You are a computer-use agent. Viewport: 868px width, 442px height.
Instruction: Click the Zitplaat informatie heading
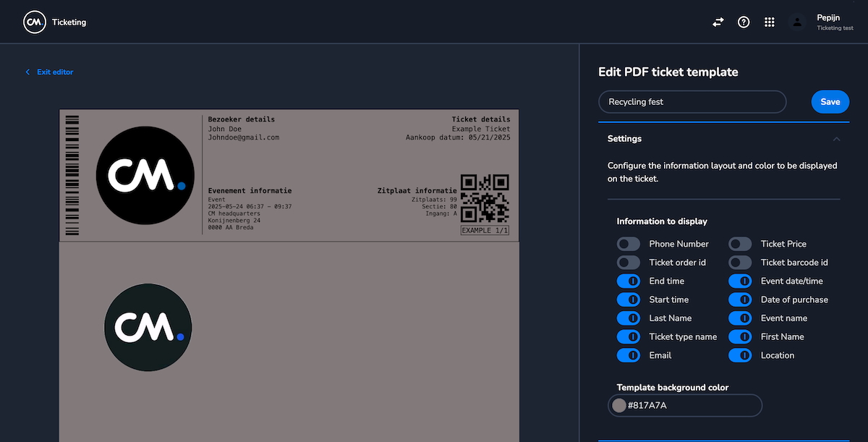417,191
